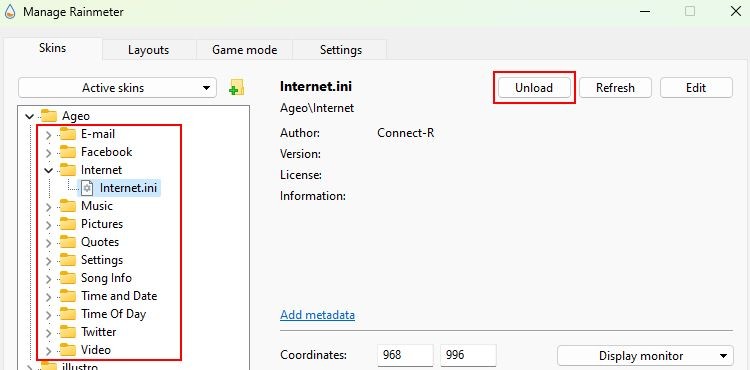Select the Music folder icon

68,206
